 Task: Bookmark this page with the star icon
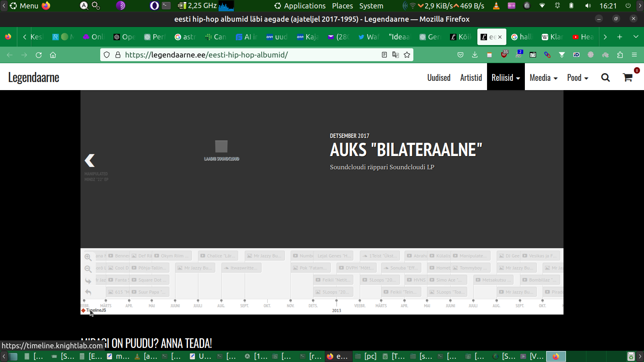[407, 55]
